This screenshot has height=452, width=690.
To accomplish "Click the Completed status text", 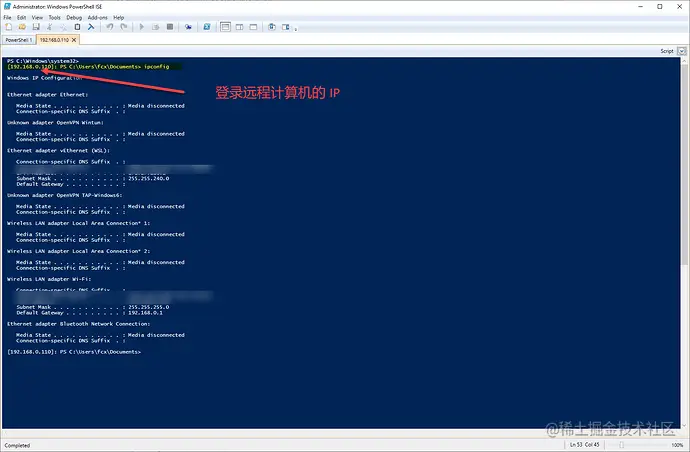I will pos(17,445).
